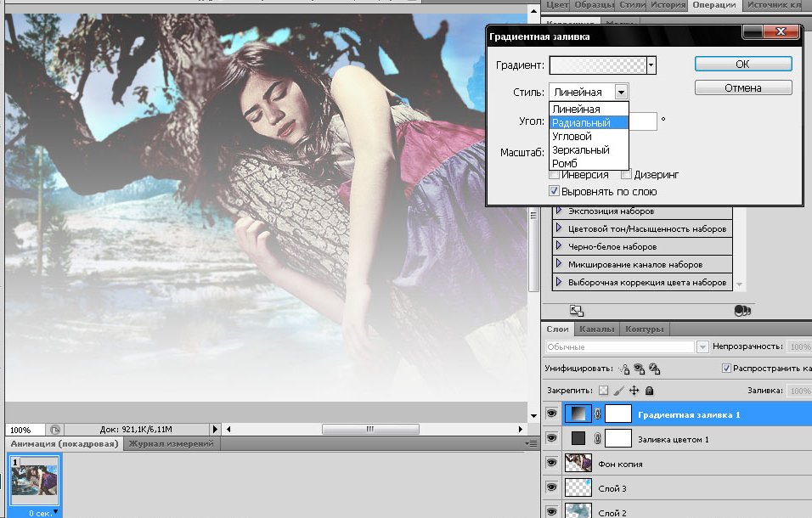Choose Радиальный in the style list
This screenshot has width=812, height=518.
(x=589, y=122)
